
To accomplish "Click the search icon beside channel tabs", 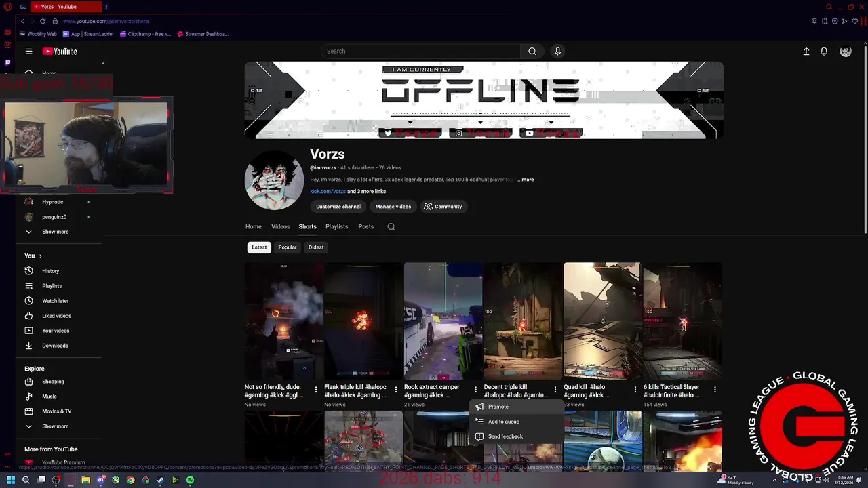I will 391,227.
